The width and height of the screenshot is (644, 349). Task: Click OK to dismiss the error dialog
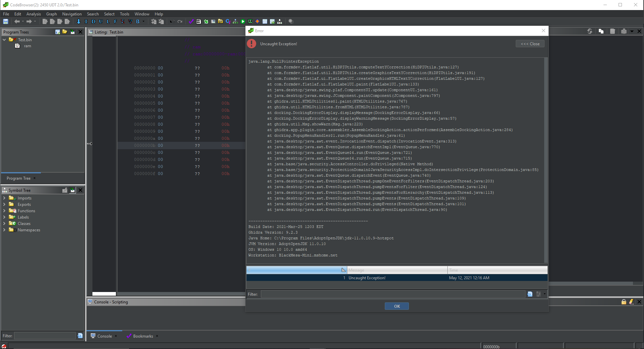(x=397, y=306)
